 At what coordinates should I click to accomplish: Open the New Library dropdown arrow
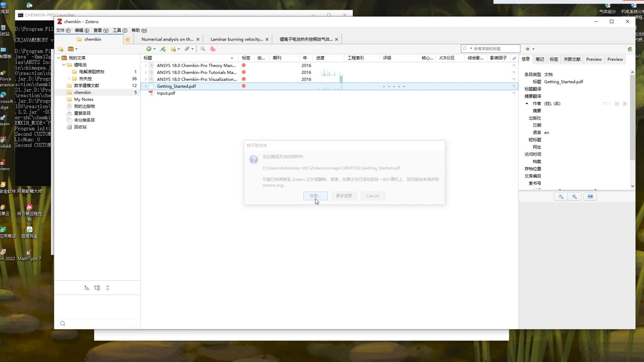pyautogui.click(x=76, y=49)
